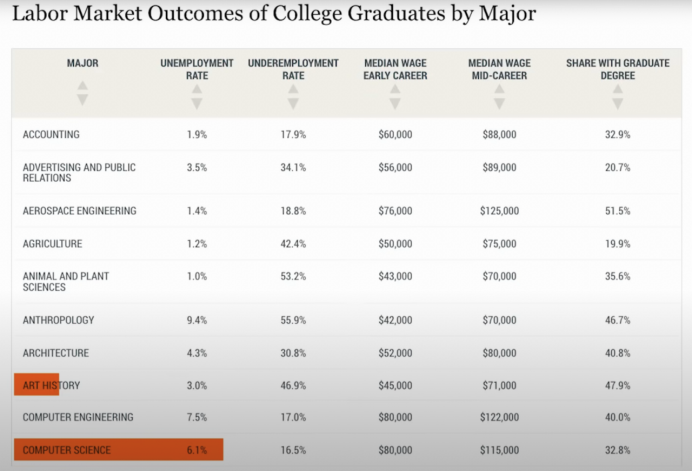Sort Share with Graduate Degree descending arrow
Viewport: 693px width, 472px height.
[618, 103]
